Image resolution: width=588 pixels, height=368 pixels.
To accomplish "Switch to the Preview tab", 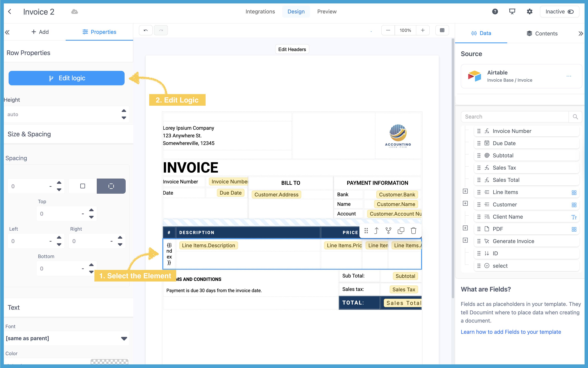I will click(327, 11).
